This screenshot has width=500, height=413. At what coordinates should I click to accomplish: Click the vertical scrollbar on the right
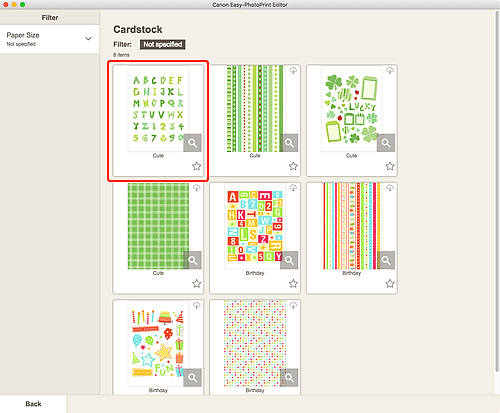click(497, 190)
